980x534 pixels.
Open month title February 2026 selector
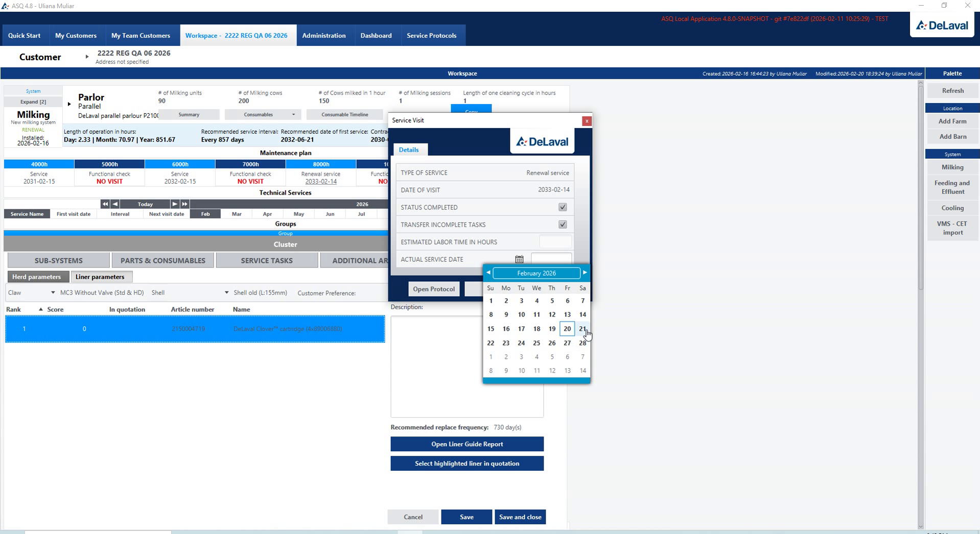pos(536,273)
